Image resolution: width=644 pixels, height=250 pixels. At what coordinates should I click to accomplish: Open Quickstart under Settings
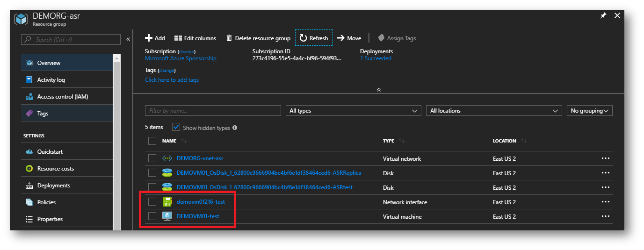coord(67,152)
